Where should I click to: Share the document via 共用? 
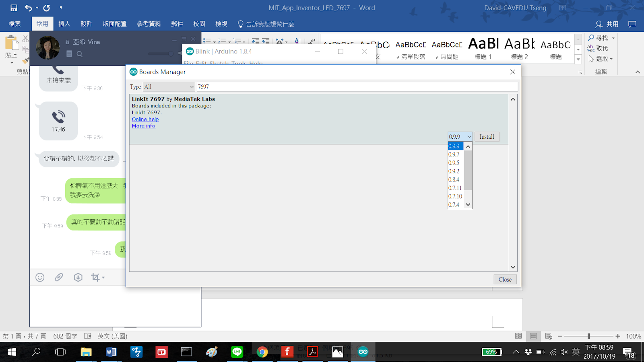pyautogui.click(x=607, y=24)
